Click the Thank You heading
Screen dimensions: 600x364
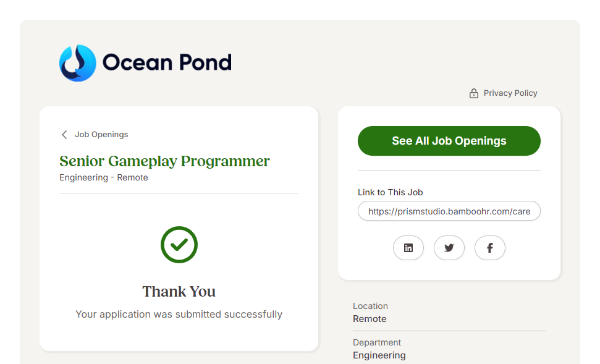tap(179, 292)
